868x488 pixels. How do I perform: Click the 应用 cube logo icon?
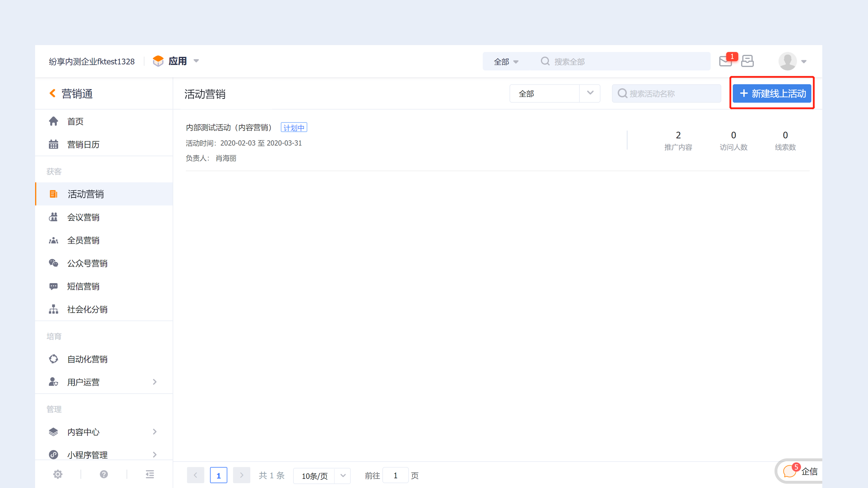(x=158, y=61)
